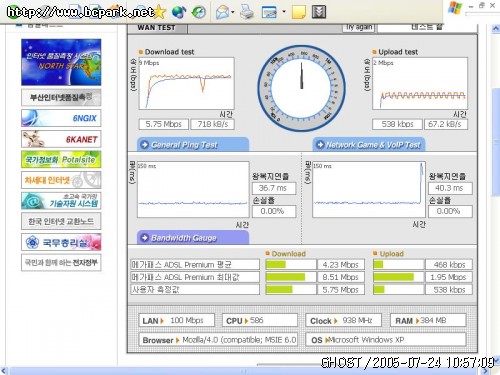This screenshot has width=500, height=375.
Task: Open the 6KANET banner link
Action: pos(61,139)
